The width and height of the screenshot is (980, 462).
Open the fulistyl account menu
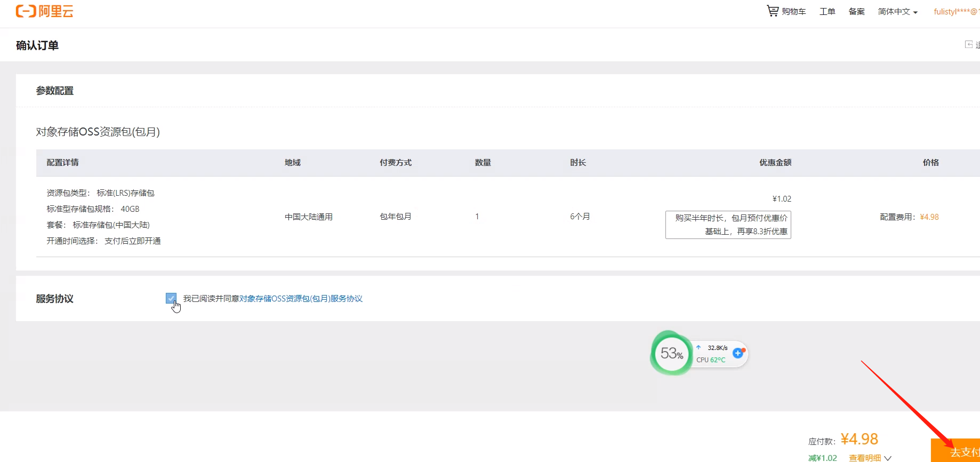tap(957, 11)
